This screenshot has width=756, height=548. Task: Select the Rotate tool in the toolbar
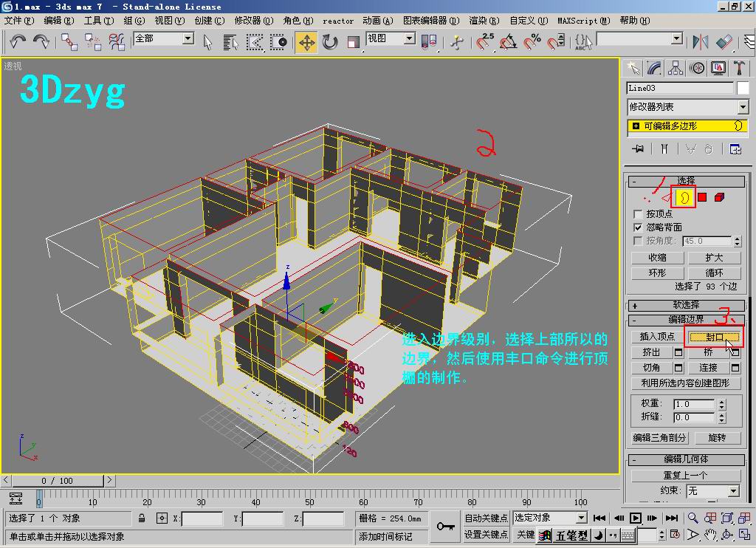coord(329,41)
